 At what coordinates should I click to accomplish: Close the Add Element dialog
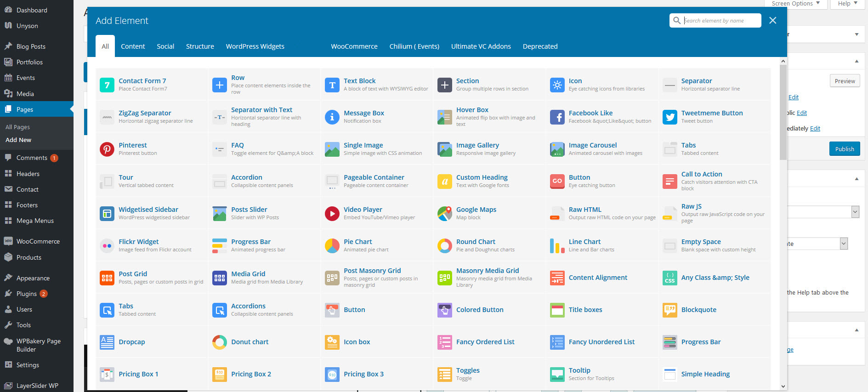coord(773,20)
